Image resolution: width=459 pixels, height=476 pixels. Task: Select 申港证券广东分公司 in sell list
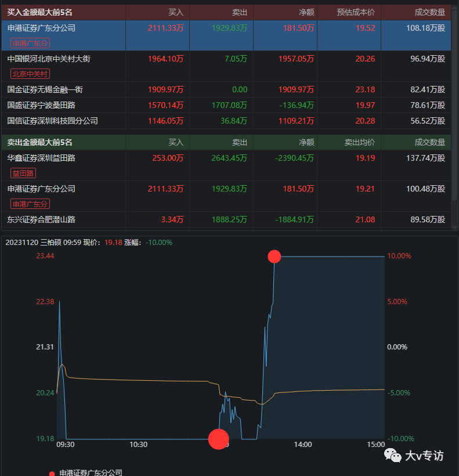click(x=226, y=196)
